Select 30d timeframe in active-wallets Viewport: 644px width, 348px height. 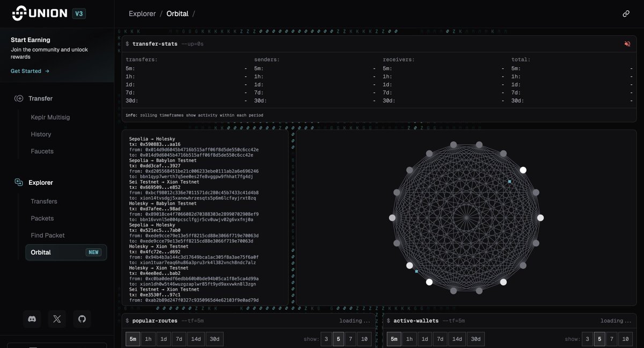coord(476,339)
